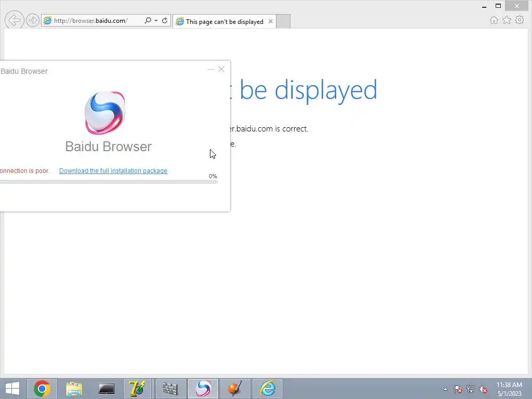Open the yellow 7 lightning taskbar app

138,389
